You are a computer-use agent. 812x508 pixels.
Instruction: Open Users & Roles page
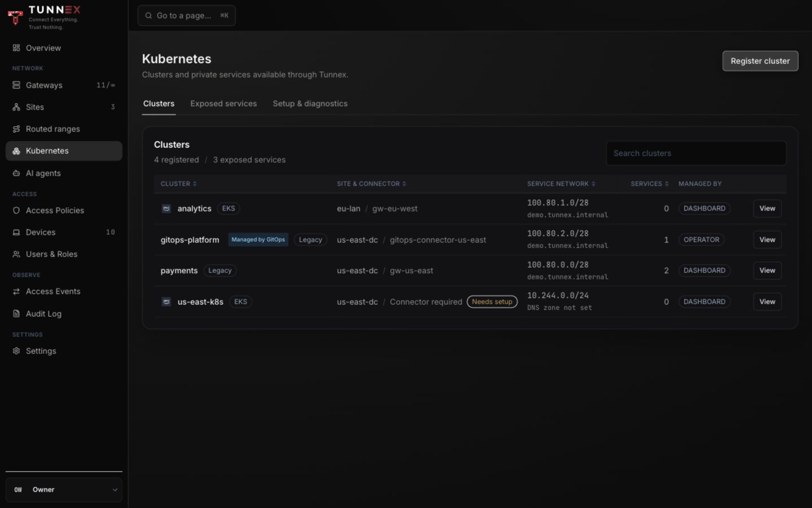[x=64, y=255]
